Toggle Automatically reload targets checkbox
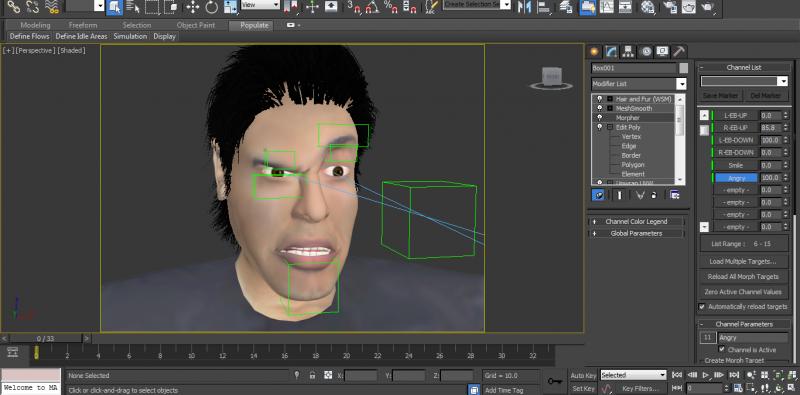The image size is (800, 395). point(702,307)
